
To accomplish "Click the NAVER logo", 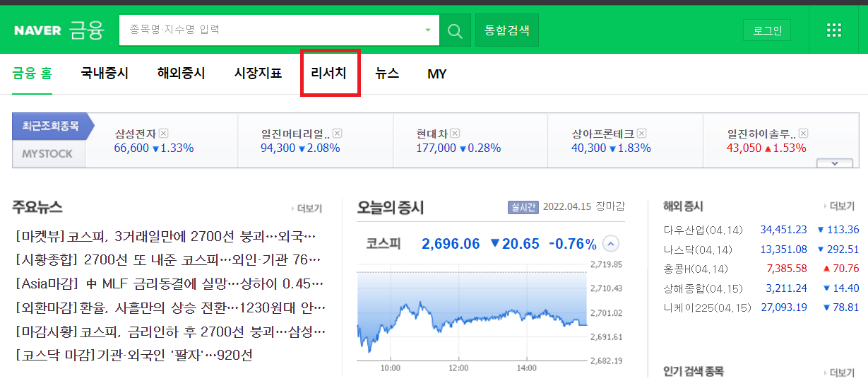I will [x=38, y=30].
